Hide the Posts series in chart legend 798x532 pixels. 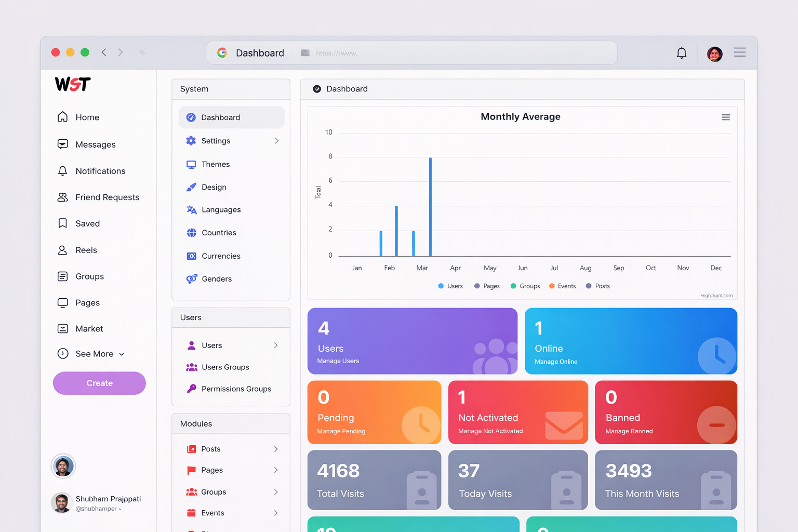[x=597, y=286]
